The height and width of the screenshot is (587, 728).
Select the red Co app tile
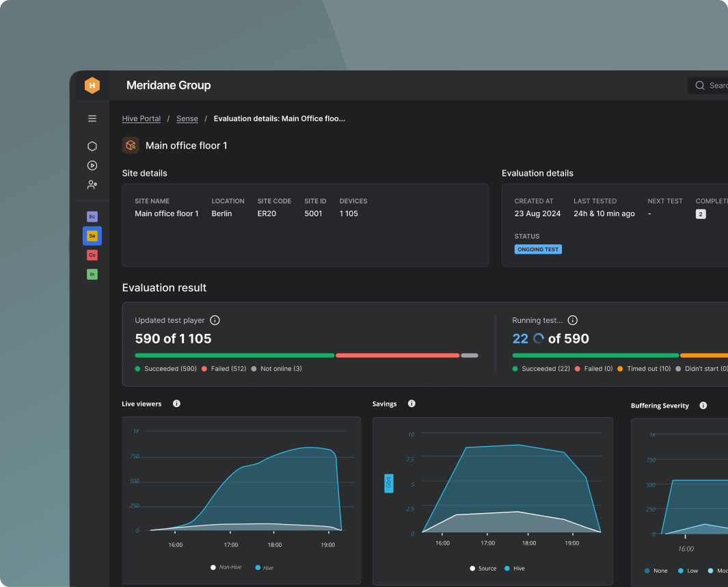(92, 255)
